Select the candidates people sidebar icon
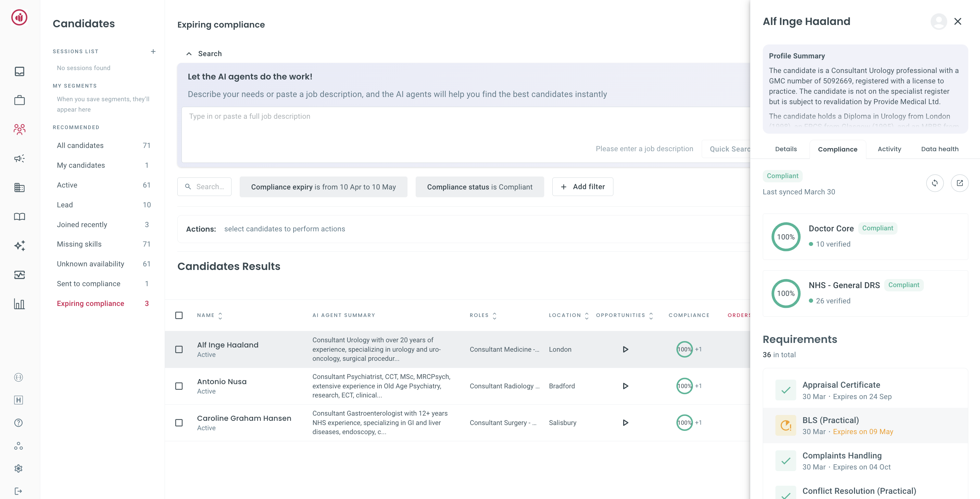The image size is (980, 499). (x=19, y=129)
